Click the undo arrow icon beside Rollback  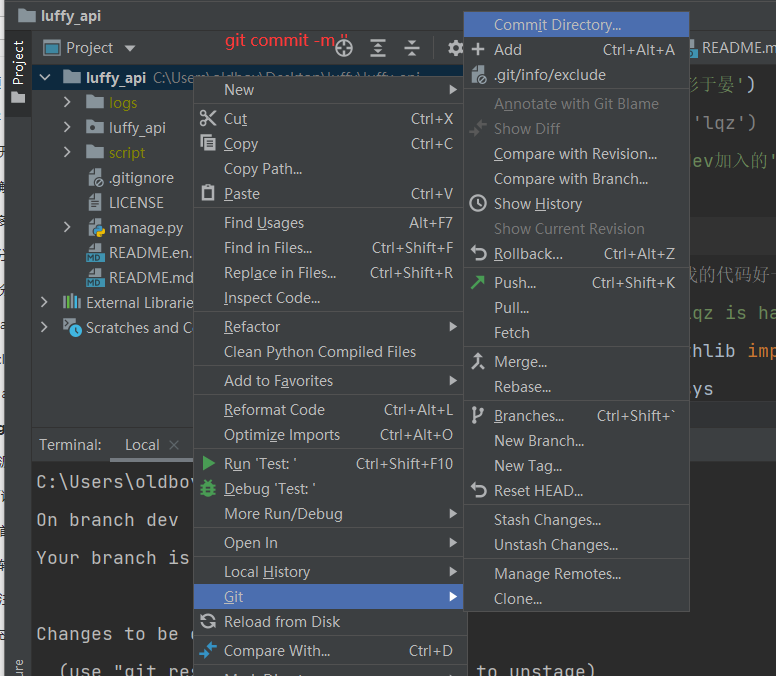tap(479, 253)
